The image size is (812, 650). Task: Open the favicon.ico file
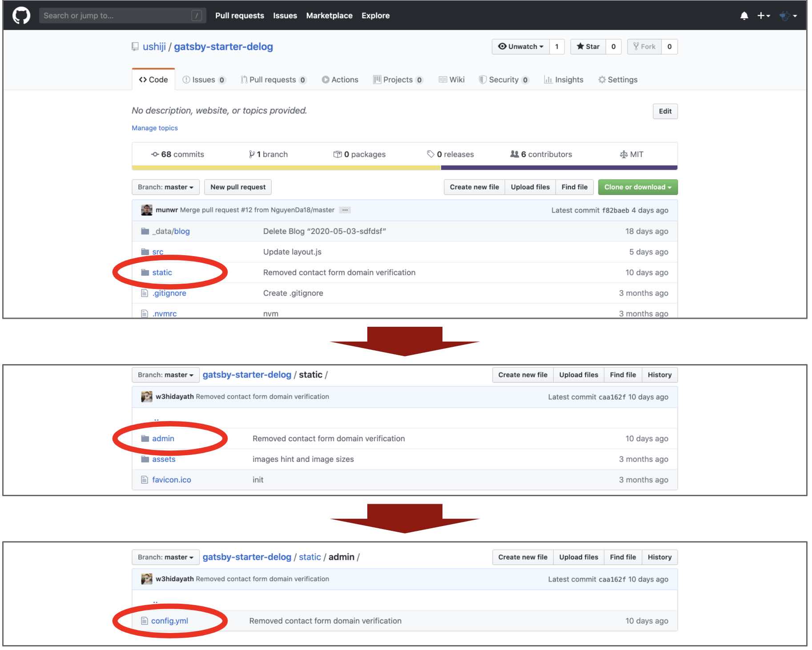click(171, 480)
